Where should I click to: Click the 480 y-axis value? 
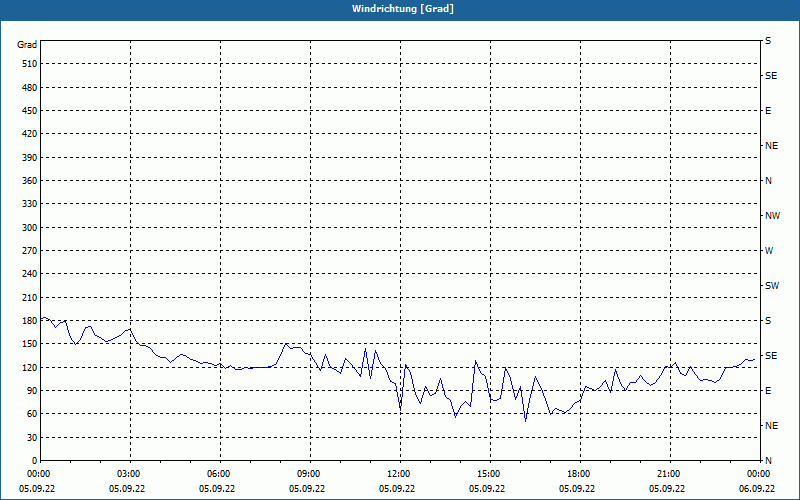point(30,87)
